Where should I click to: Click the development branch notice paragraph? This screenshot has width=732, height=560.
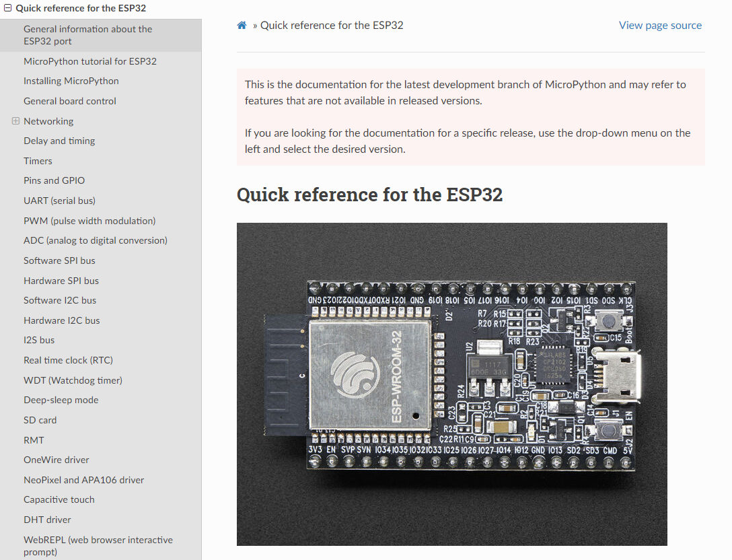[466, 92]
